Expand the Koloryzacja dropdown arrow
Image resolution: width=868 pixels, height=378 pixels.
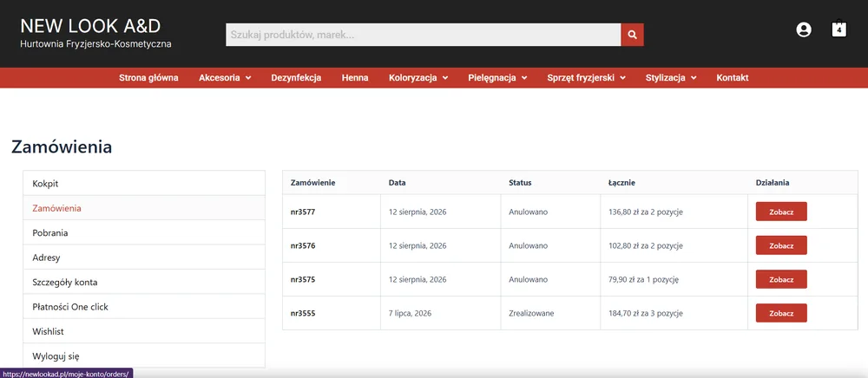pos(445,79)
